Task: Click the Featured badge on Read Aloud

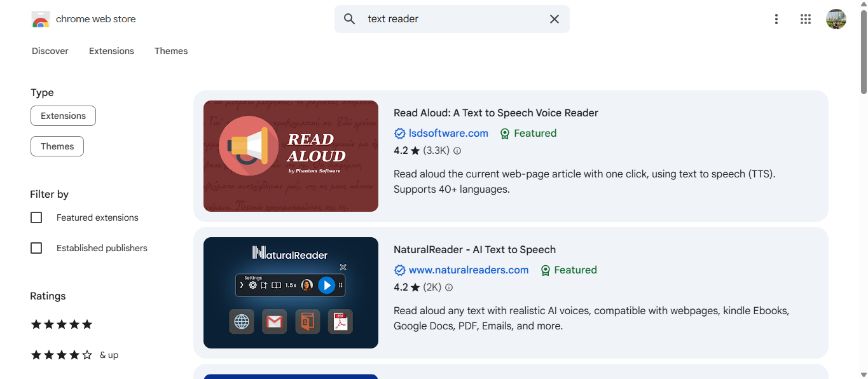Action: (528, 134)
